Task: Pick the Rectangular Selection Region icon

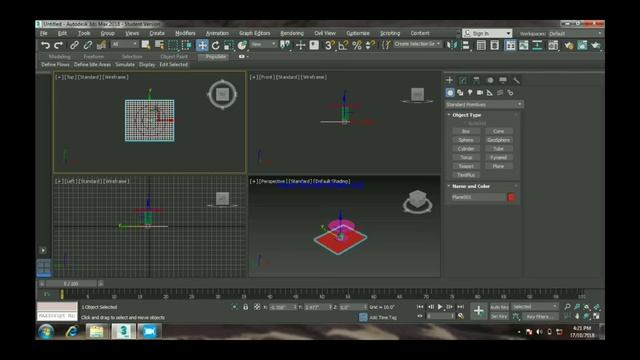Action: point(173,45)
